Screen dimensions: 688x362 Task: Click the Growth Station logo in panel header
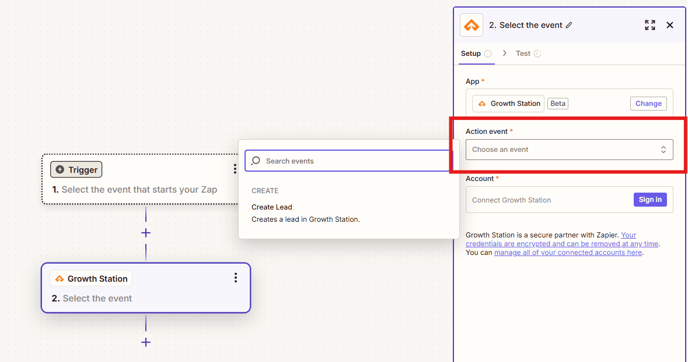point(471,25)
